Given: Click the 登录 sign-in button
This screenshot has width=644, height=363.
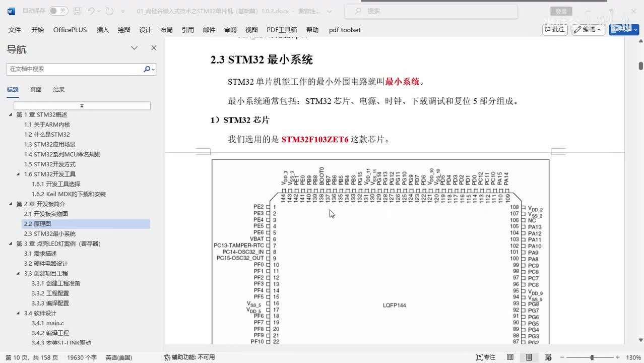Looking at the screenshot, I should pos(561,11).
